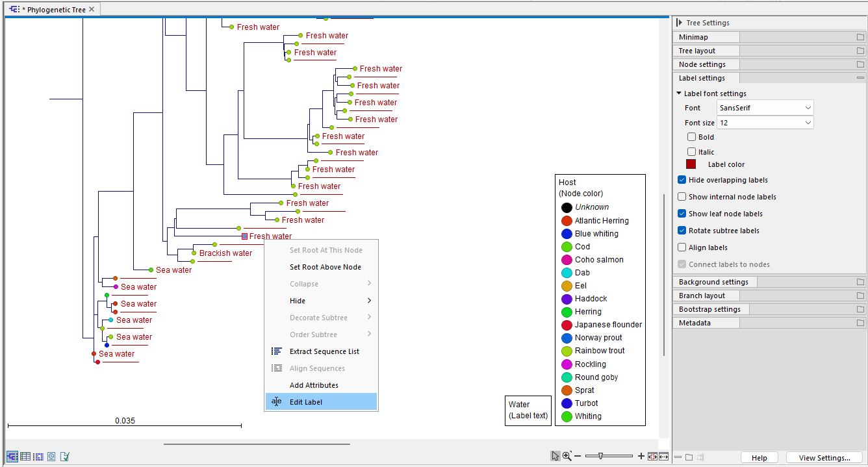Screen dimensions: 868x467
Task: Show the history view icon
Action: [51, 457]
